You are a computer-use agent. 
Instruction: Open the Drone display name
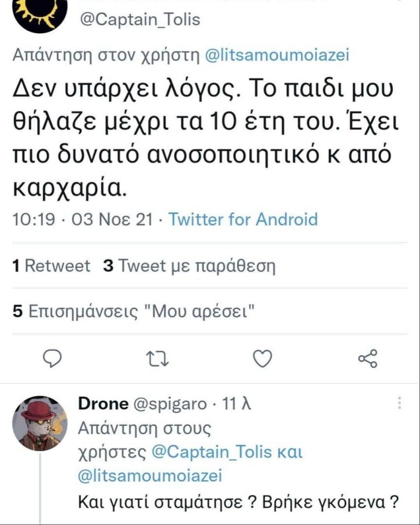point(103,403)
